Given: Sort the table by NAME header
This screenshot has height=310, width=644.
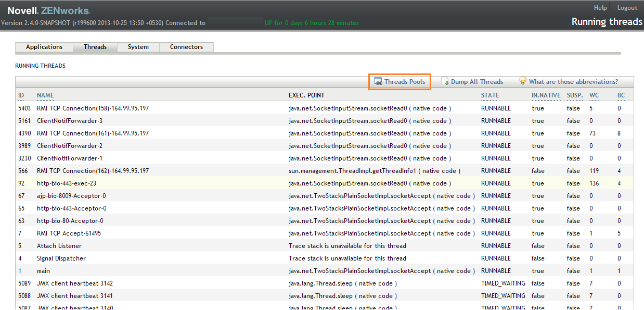Looking at the screenshot, I should 46,95.
